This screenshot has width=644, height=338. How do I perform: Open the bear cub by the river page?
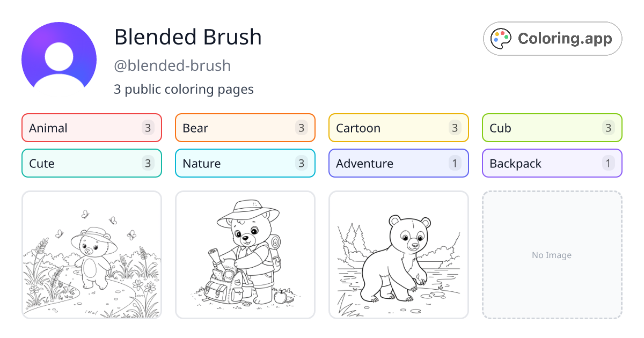point(398,255)
